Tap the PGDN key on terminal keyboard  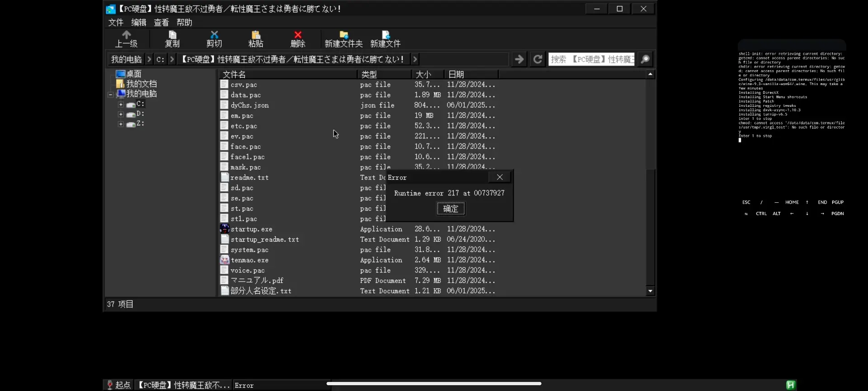point(838,214)
